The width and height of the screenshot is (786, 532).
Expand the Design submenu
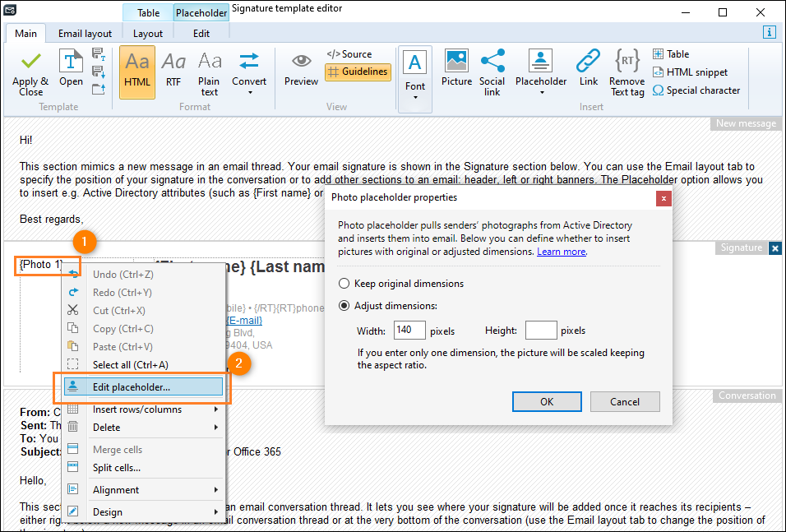(x=143, y=512)
